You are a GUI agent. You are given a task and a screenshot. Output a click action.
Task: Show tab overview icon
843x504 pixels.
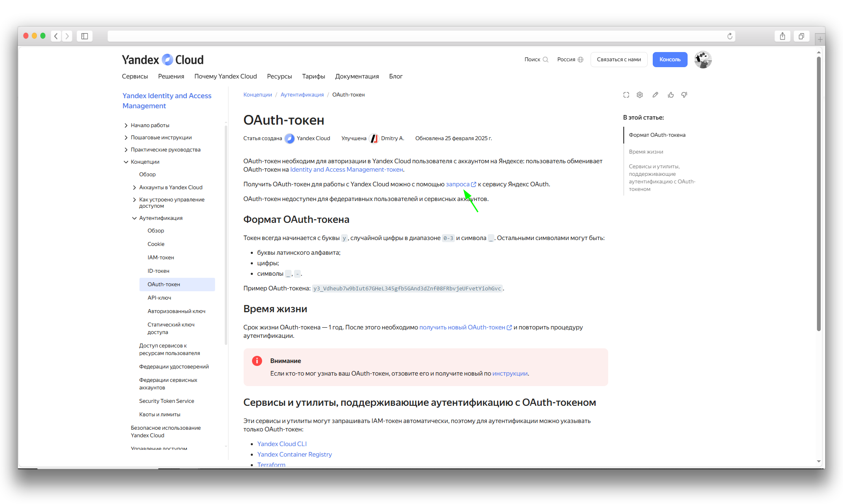click(x=801, y=36)
